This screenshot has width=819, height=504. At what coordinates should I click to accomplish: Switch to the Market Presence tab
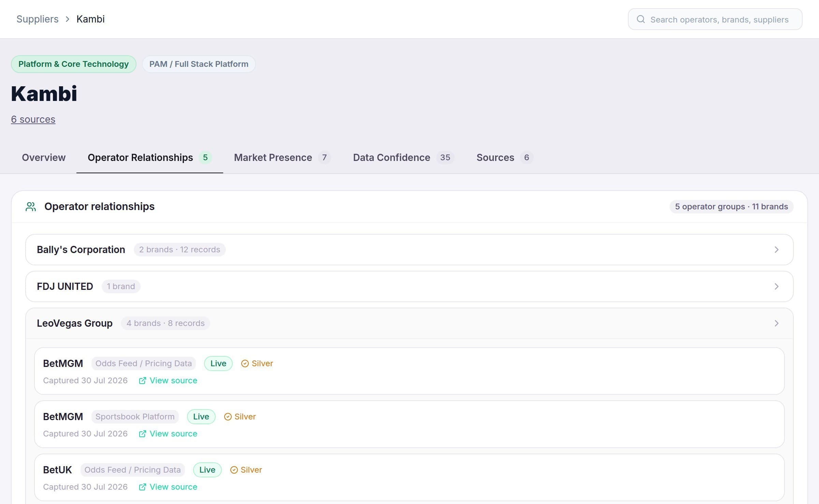pyautogui.click(x=282, y=158)
